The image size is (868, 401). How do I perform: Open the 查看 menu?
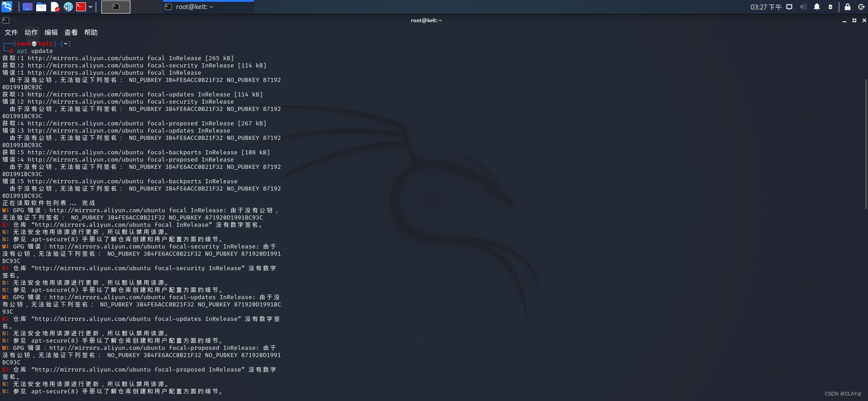pos(71,33)
